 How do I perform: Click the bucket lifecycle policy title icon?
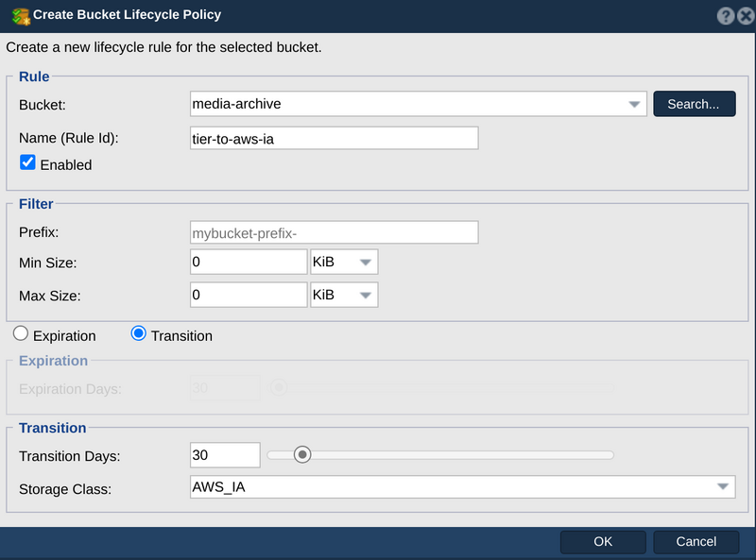point(21,16)
